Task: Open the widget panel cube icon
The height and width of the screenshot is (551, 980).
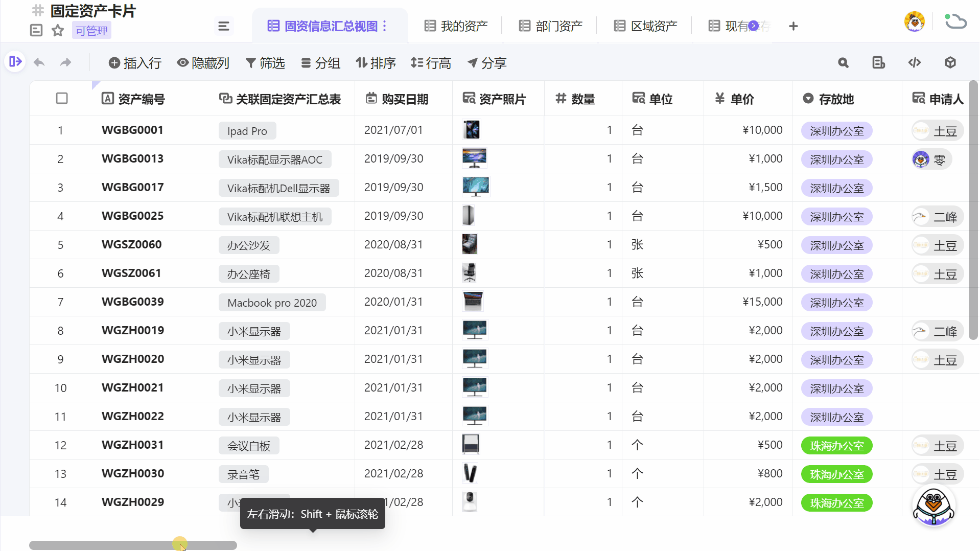Action: coord(950,62)
